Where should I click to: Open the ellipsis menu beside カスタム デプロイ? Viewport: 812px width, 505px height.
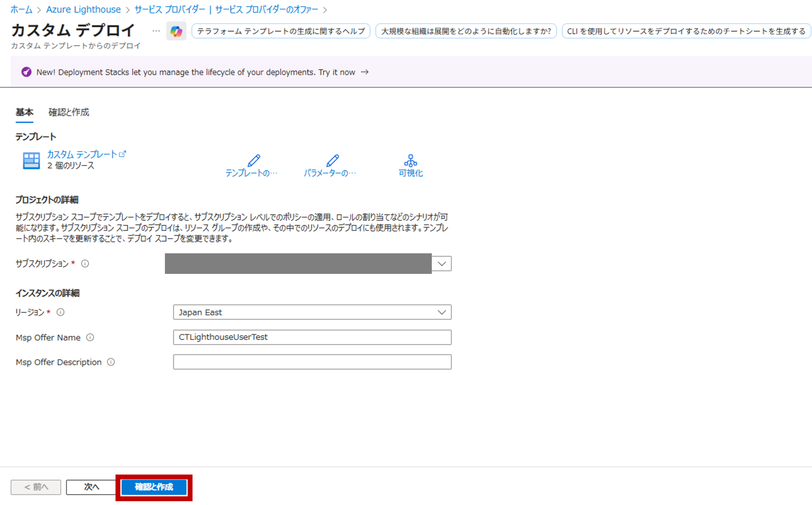click(x=156, y=31)
